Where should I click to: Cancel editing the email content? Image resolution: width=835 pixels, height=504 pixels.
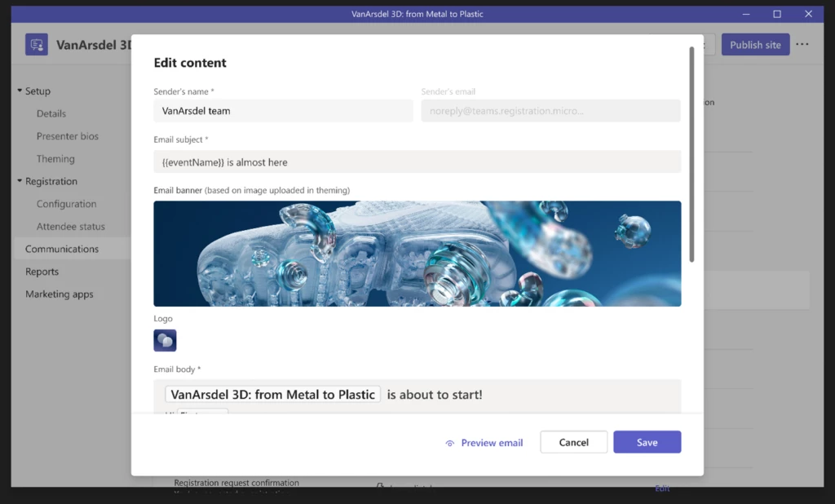pos(573,442)
